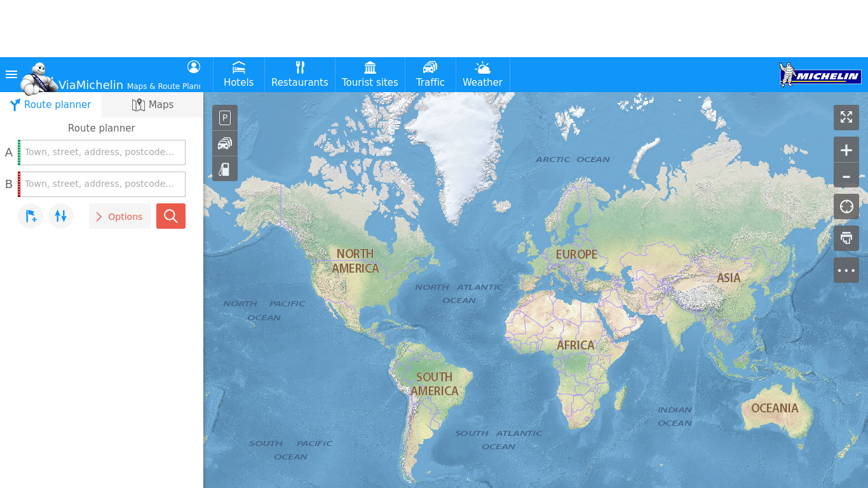Add a stopover flag to route
Screen dimensions: 868x488
pos(31,216)
